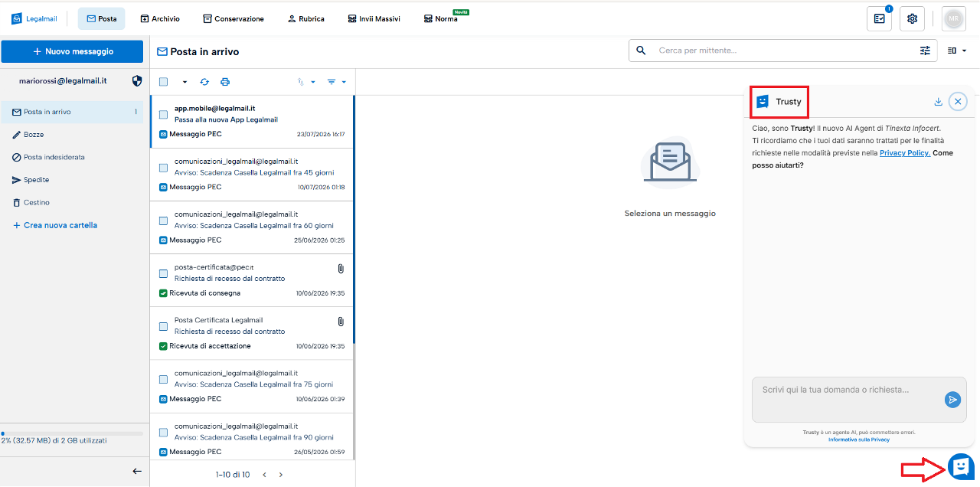980x487 pixels.
Task: Click the shield security icon beside mariorossi@legalmail.it
Action: 137,80
